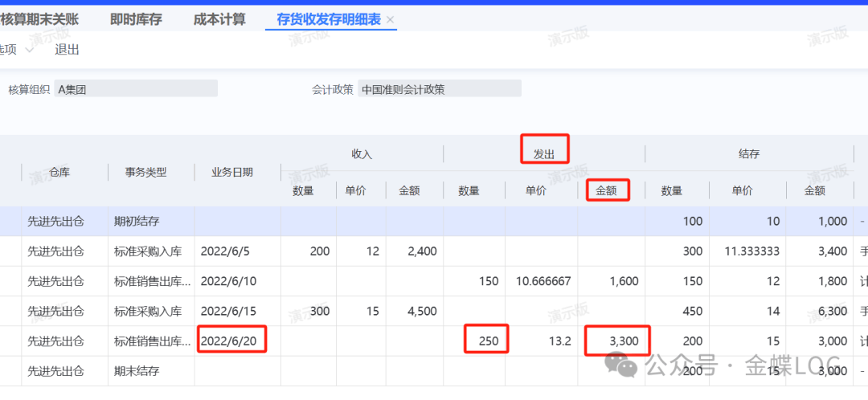Viewport: 868px width, 400px height.
Task: Select the 期末结存 row
Action: click(137, 370)
